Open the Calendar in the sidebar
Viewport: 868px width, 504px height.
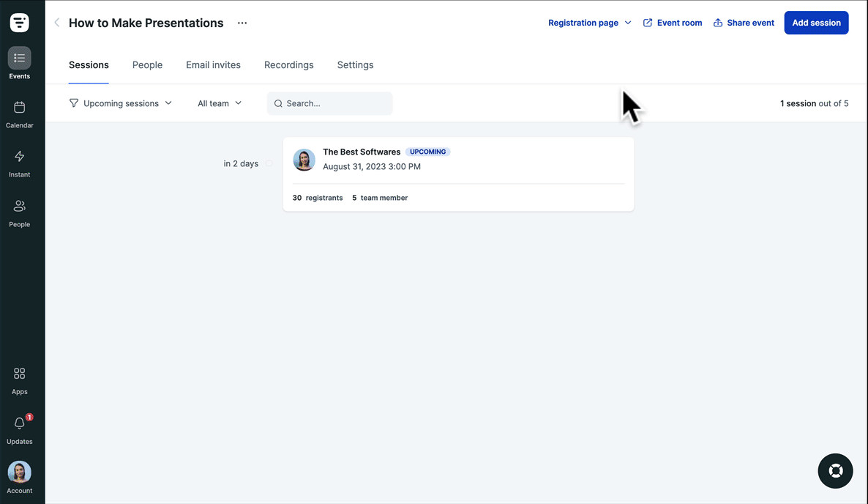[x=19, y=115]
